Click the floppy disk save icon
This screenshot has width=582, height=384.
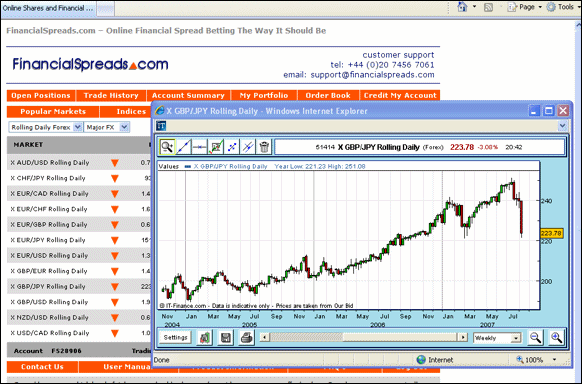[x=226, y=338]
